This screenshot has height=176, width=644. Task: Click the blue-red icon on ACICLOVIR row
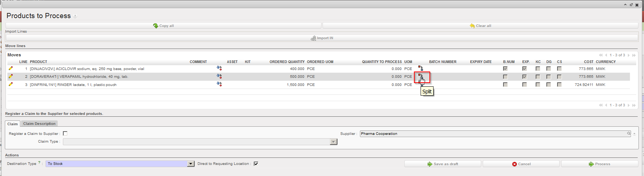point(219,68)
